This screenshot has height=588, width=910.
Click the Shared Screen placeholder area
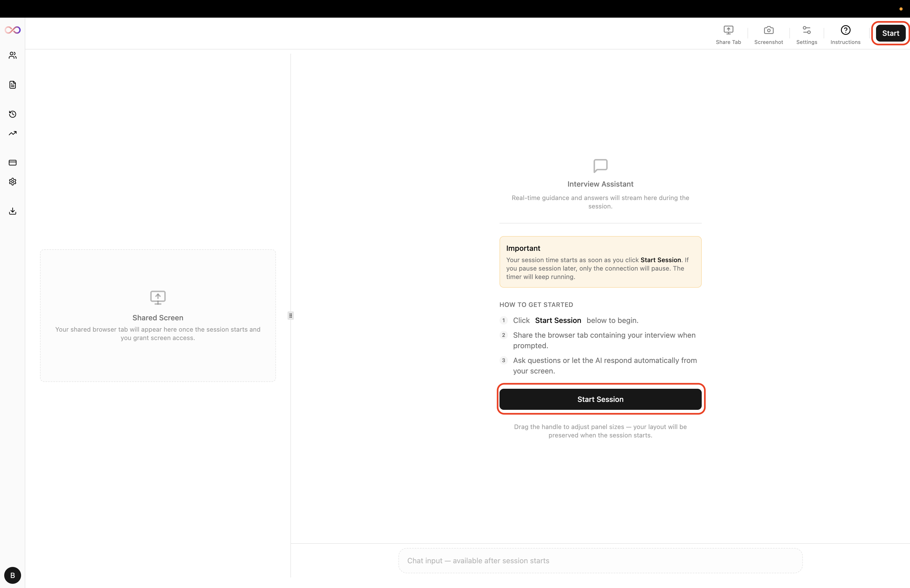pyautogui.click(x=158, y=315)
